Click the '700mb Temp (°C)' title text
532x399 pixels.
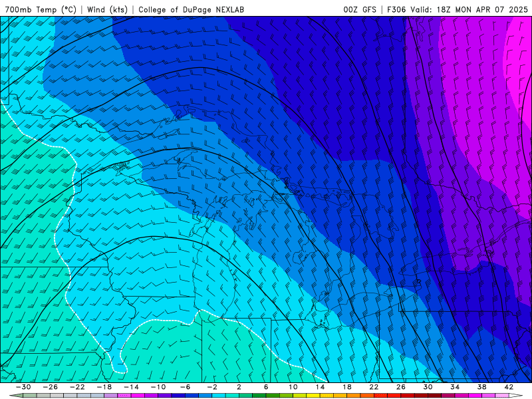(41, 9)
